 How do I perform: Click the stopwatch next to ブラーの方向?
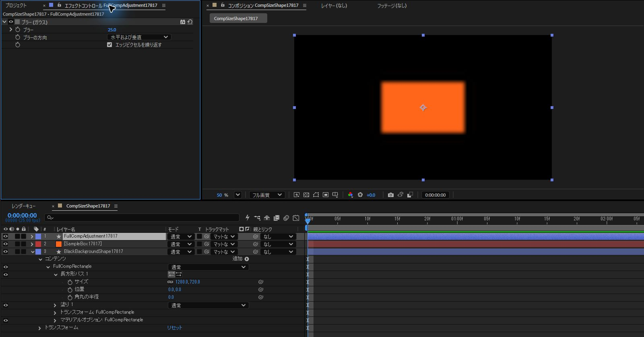[18, 37]
